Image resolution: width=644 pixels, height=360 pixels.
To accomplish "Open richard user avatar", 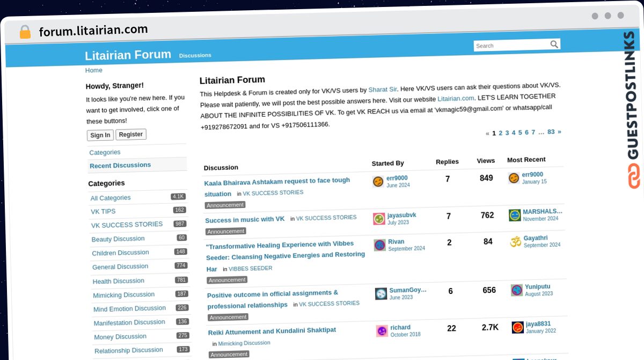I will (382, 331).
